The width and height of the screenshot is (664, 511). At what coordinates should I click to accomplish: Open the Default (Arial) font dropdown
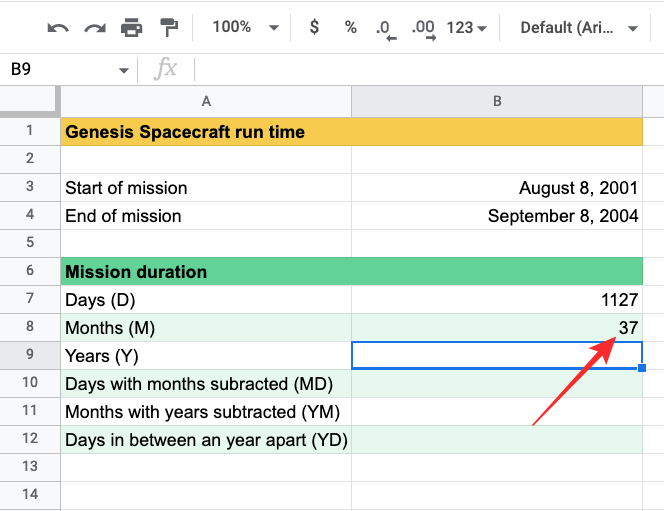578,28
